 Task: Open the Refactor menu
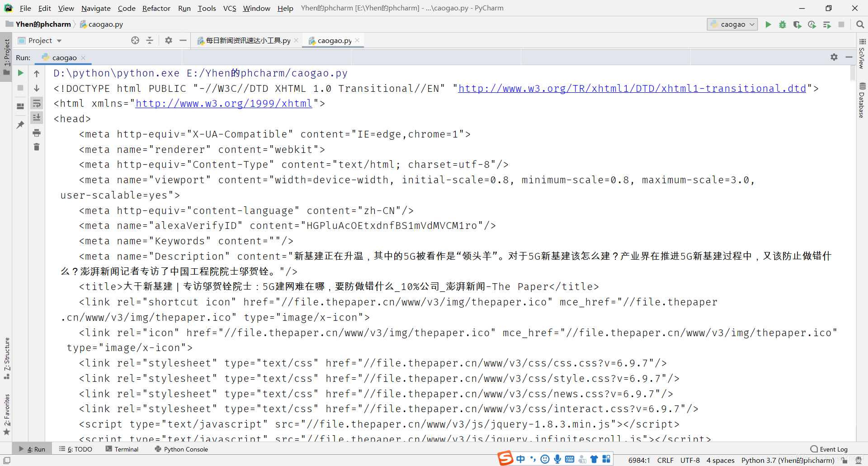pyautogui.click(x=156, y=8)
